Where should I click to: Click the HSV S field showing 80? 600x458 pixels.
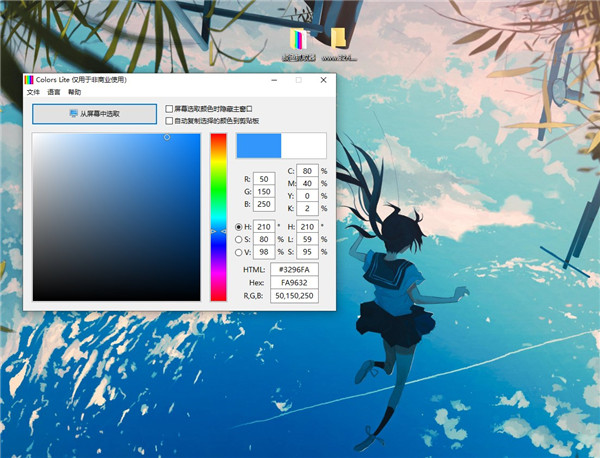tap(264, 240)
